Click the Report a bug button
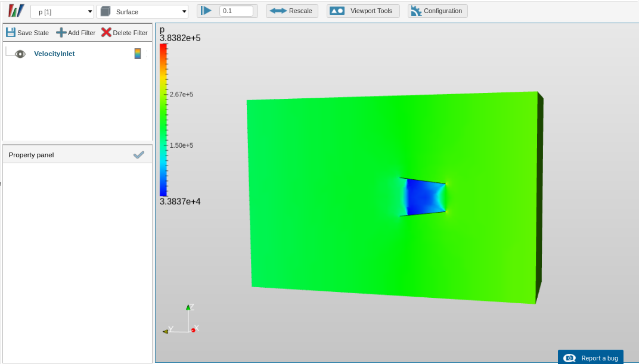639x364 pixels. [x=591, y=357]
